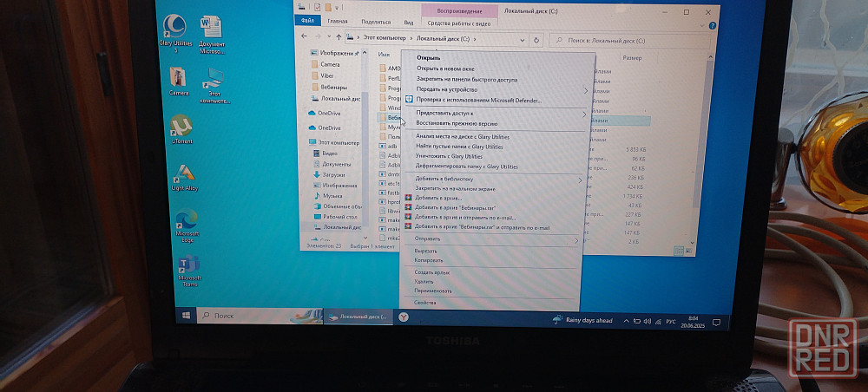This screenshot has height=392, width=868.
Task: Choose Закрепить на панели быстрого доступа
Action: [467, 79]
